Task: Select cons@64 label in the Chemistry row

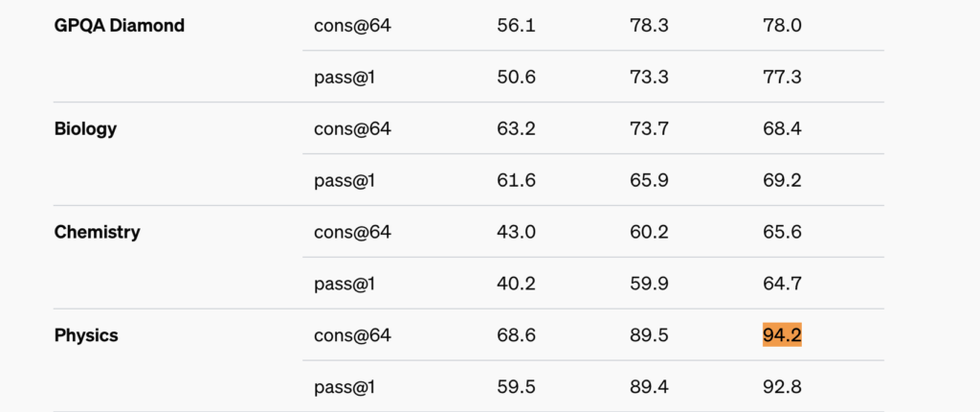Action: tap(352, 232)
